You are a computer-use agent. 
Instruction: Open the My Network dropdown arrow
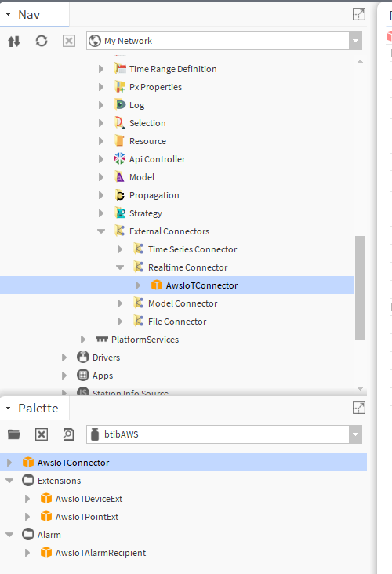[355, 41]
